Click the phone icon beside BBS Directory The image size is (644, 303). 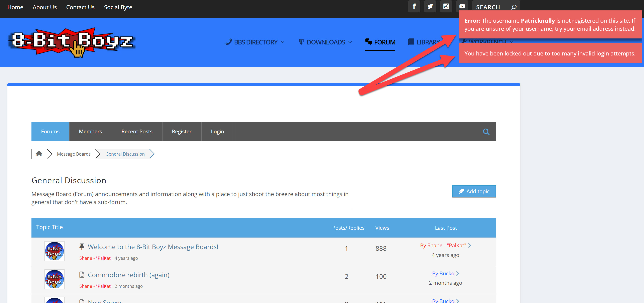tap(228, 42)
